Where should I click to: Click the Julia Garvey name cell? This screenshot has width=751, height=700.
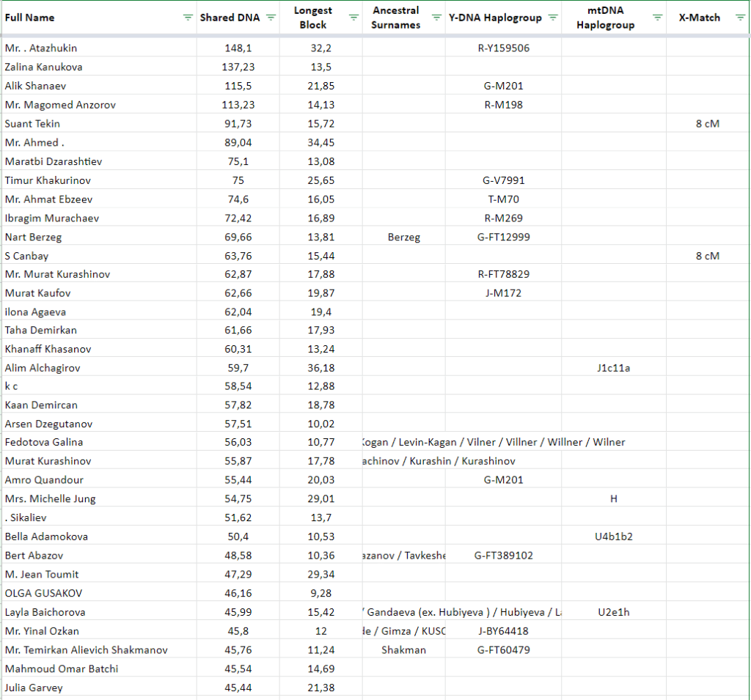(34, 688)
